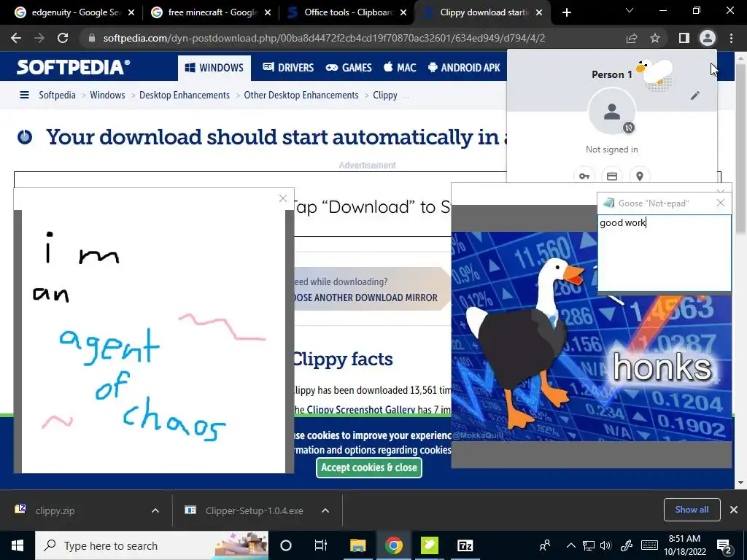Close the Office tools tab

pyautogui.click(x=403, y=13)
